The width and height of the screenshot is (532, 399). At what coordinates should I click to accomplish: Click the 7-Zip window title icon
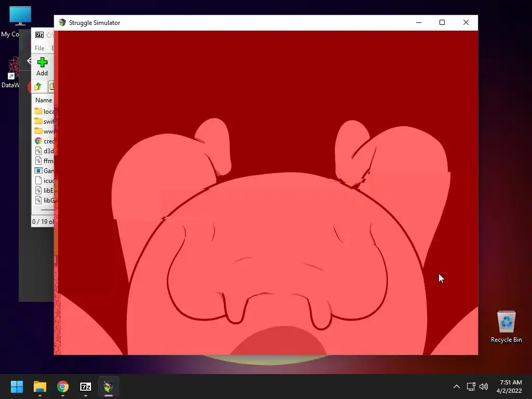(x=39, y=35)
